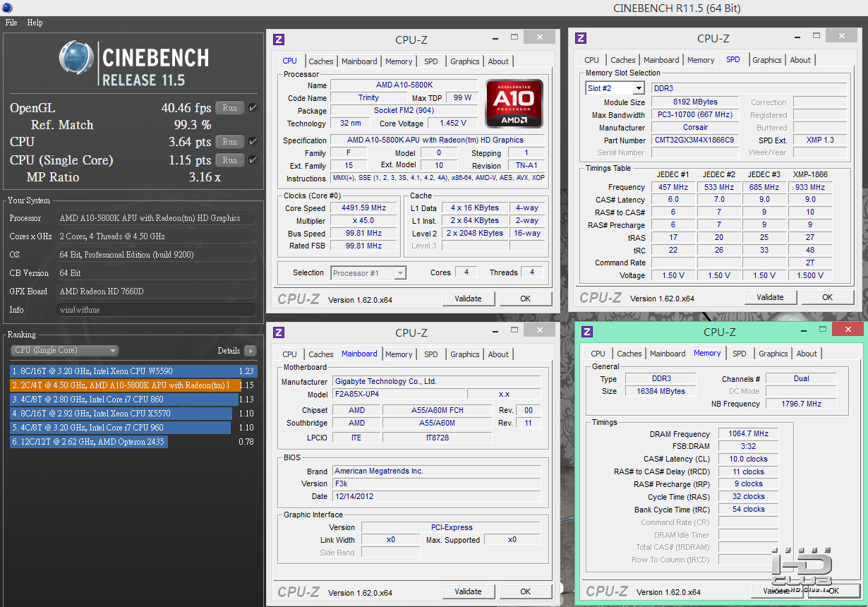Toggle the CPU test checkbox
The image size is (868, 607).
253,142
